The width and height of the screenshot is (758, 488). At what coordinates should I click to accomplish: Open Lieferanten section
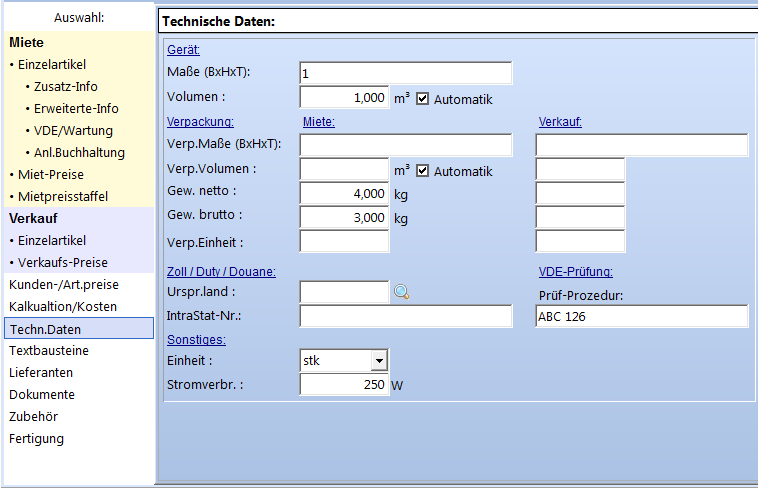click(x=41, y=372)
